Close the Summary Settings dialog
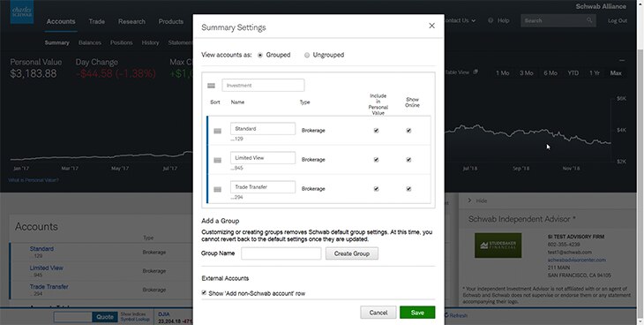This screenshot has width=644, height=325. [431, 26]
